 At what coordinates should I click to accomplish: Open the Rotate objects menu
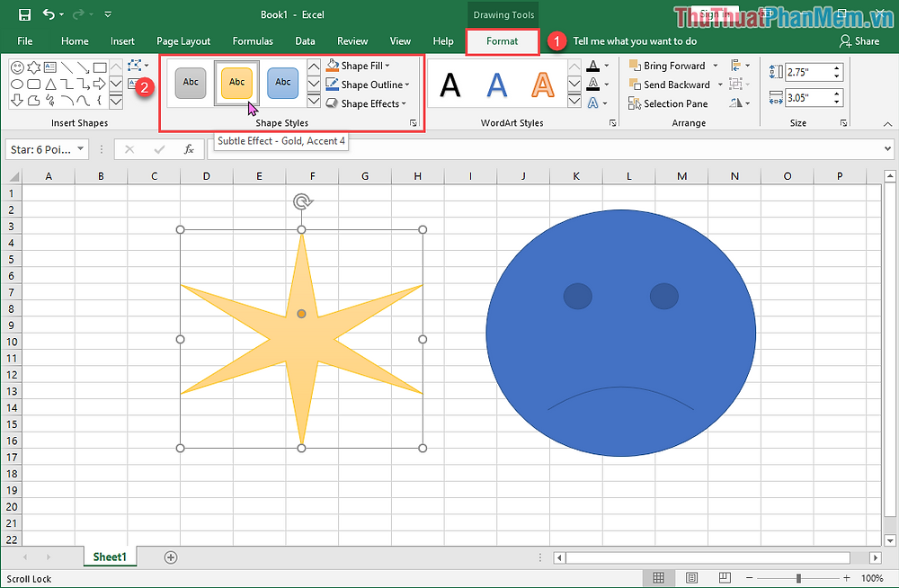[740, 103]
